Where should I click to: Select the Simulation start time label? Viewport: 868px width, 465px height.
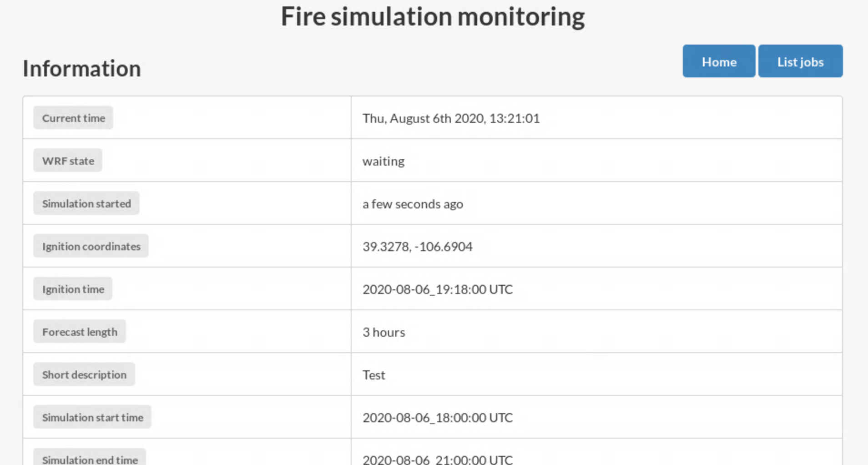92,417
